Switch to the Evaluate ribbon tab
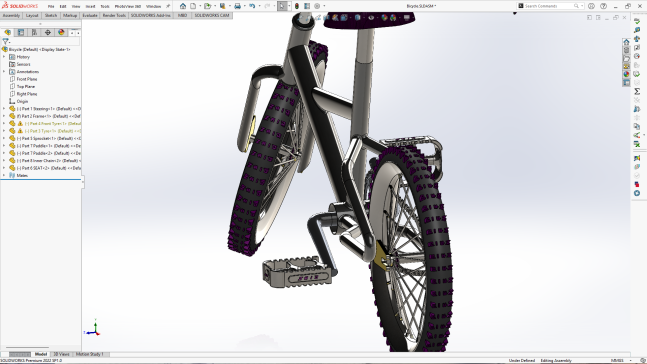This screenshot has width=647, height=364. tap(90, 15)
